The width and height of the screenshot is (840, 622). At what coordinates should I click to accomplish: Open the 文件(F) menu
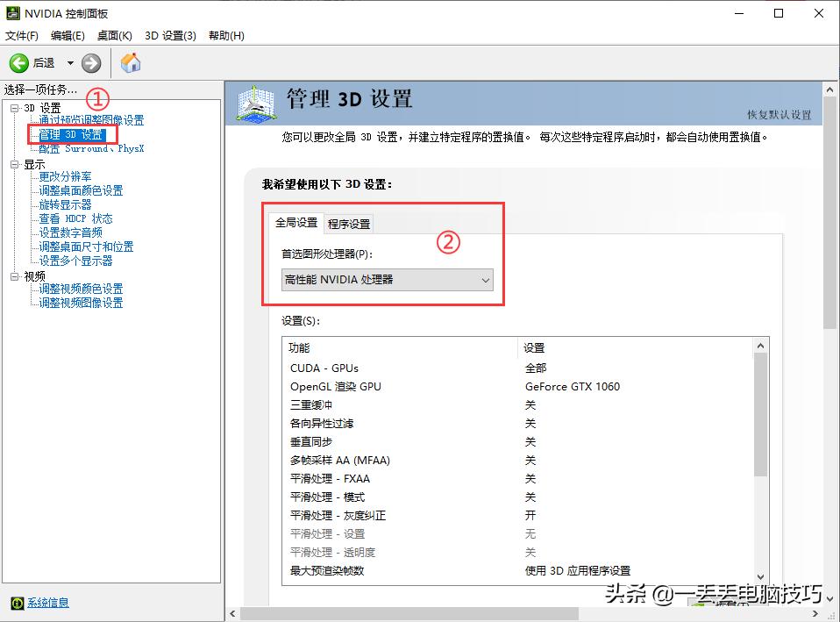point(23,35)
